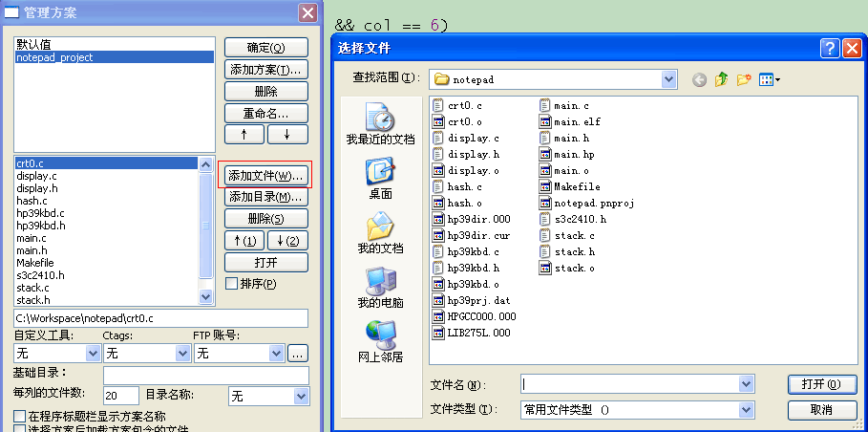Click the 基础目录 input field

coord(206,375)
